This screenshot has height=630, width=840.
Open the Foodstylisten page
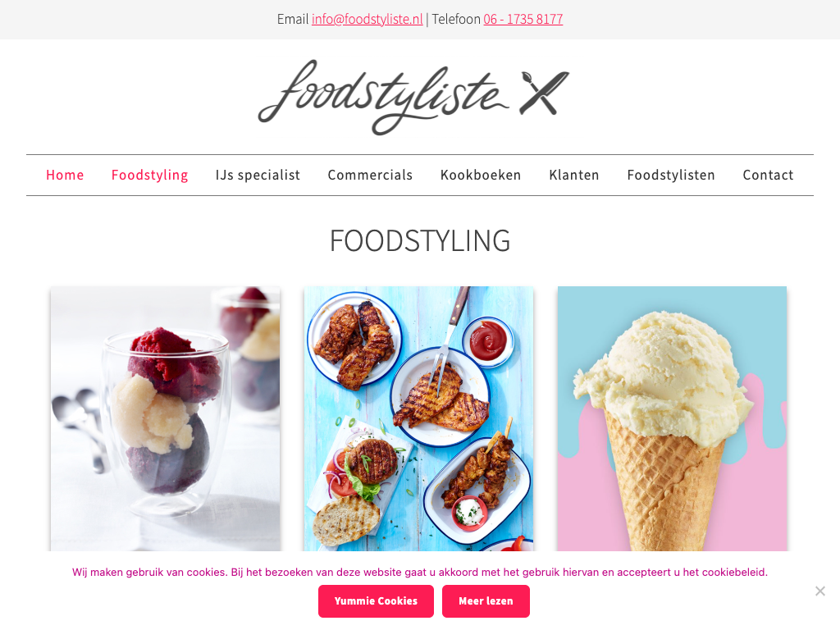coord(671,176)
